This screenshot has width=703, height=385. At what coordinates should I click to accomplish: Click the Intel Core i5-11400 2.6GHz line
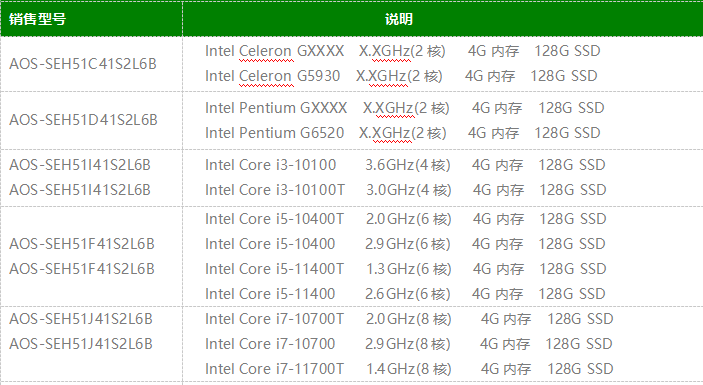tap(405, 294)
